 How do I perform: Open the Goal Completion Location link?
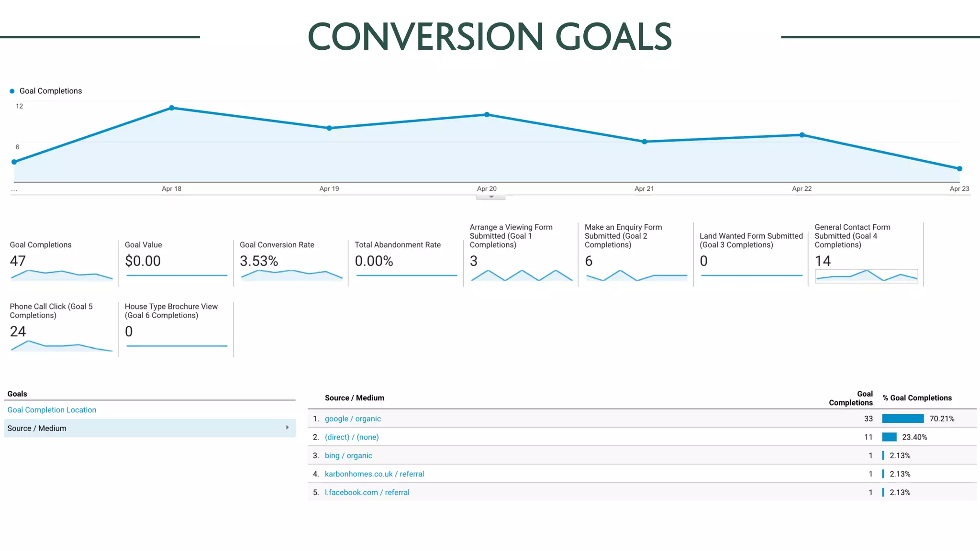[52, 410]
